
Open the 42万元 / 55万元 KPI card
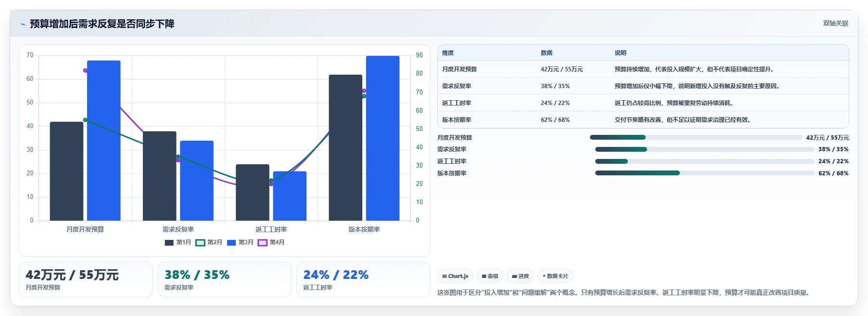click(86, 279)
